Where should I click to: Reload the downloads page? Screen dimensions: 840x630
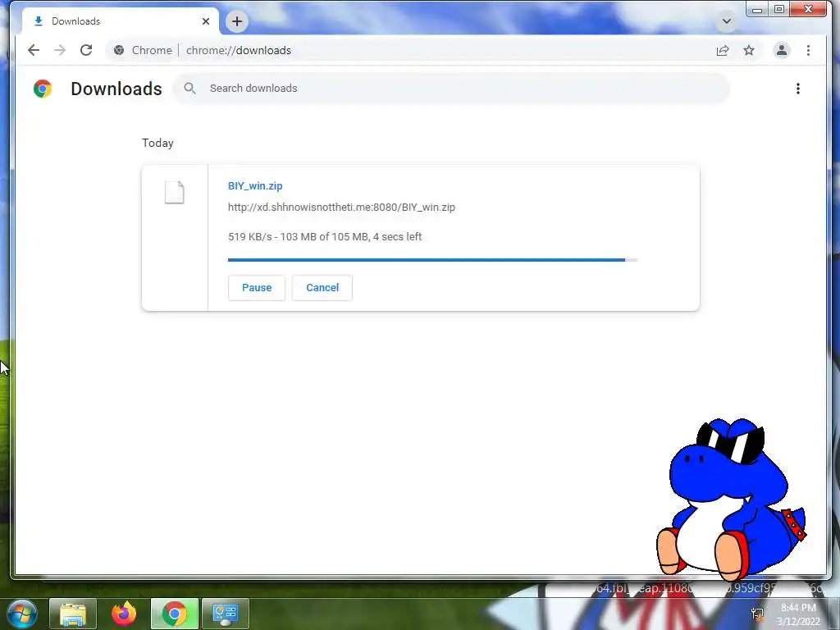point(86,50)
